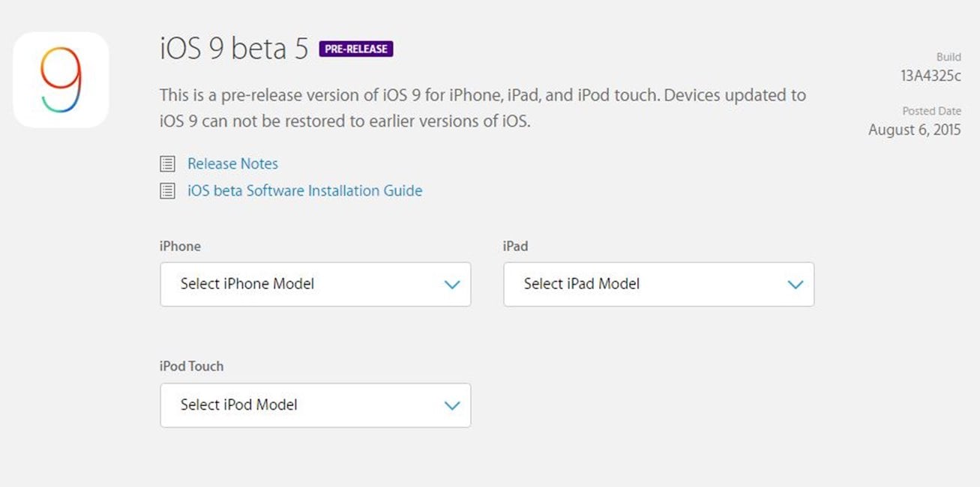Open the Release Notes link
The height and width of the screenshot is (487, 980).
[x=232, y=163]
